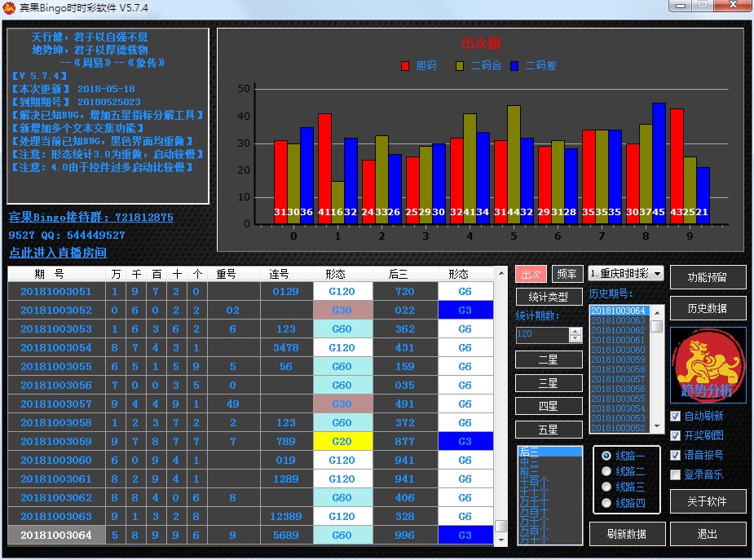Click the Bingo app icon in title bar
Screen dimensions: 754x560
pos(10,7)
